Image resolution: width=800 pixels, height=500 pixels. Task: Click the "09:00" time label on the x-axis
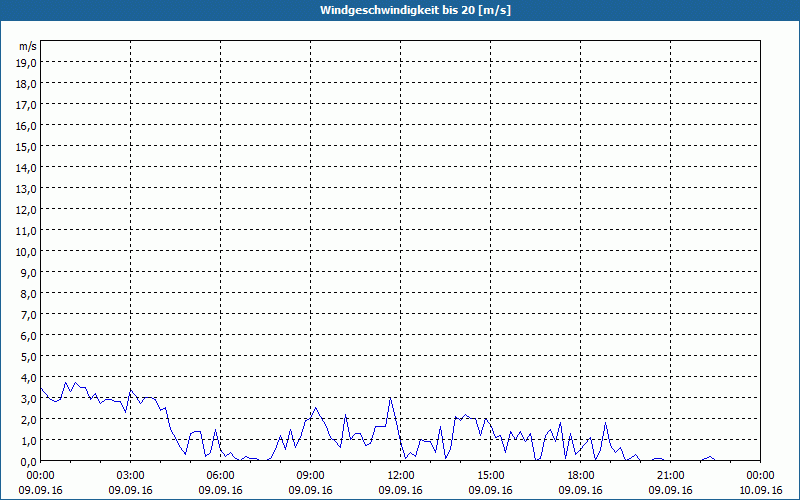310,476
